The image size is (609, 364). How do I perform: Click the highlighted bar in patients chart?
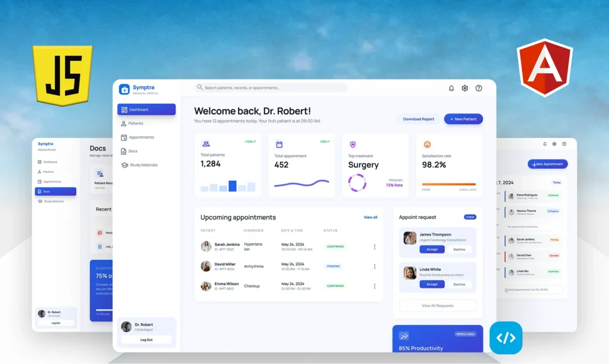coord(233,186)
